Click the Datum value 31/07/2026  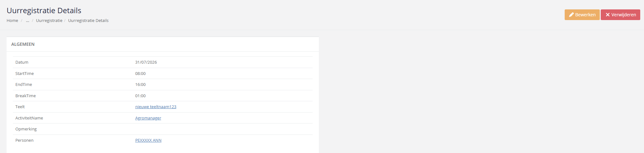click(146, 62)
